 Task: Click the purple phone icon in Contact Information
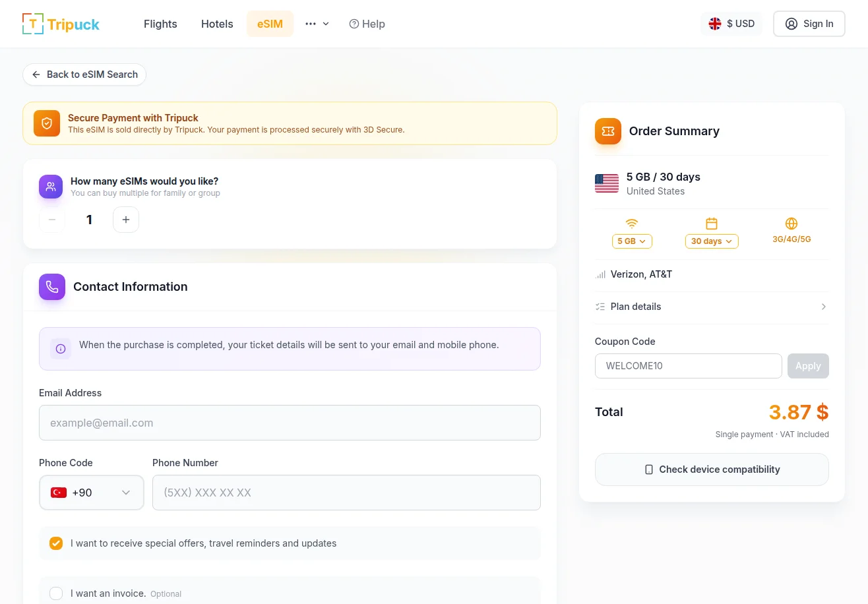pos(52,287)
